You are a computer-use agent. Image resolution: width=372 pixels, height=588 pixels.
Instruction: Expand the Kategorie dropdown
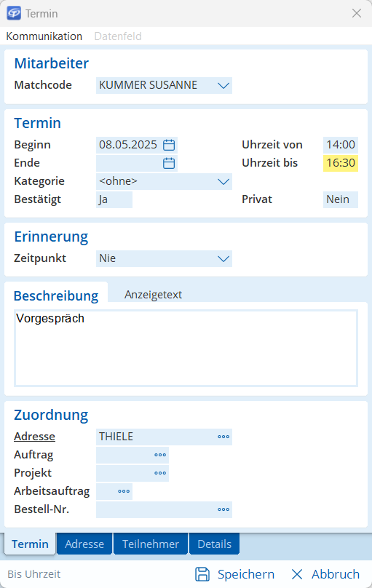click(x=223, y=181)
